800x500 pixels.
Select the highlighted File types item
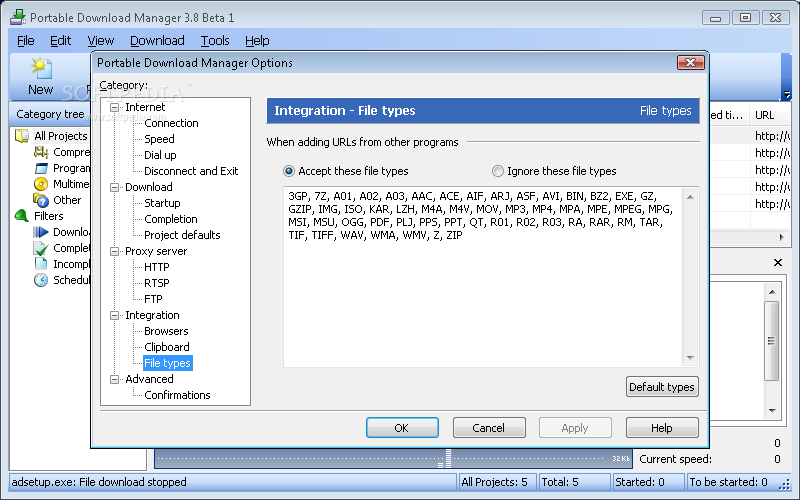pos(167,363)
